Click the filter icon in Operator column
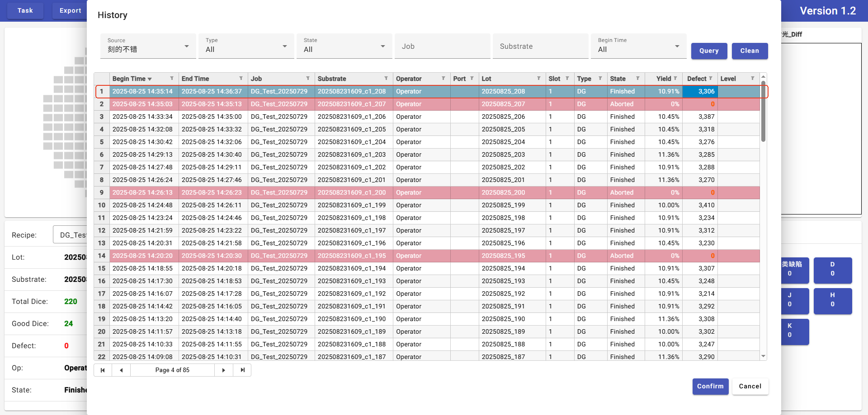The width and height of the screenshot is (868, 415). click(x=443, y=79)
